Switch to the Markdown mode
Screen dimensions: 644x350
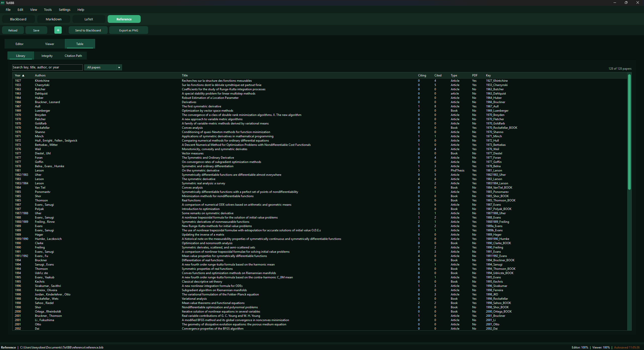click(x=54, y=19)
